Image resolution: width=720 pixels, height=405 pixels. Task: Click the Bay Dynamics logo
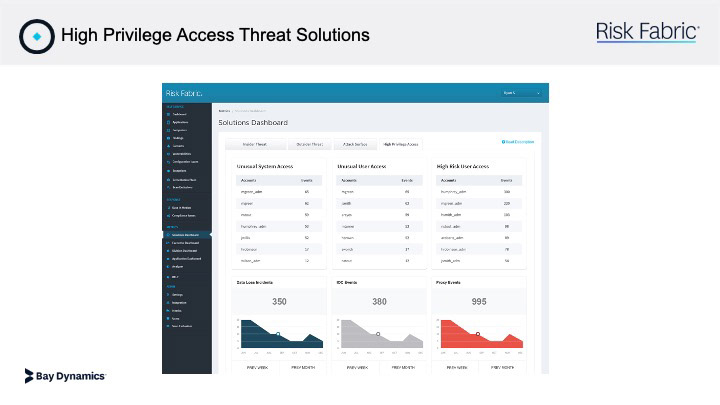point(65,376)
